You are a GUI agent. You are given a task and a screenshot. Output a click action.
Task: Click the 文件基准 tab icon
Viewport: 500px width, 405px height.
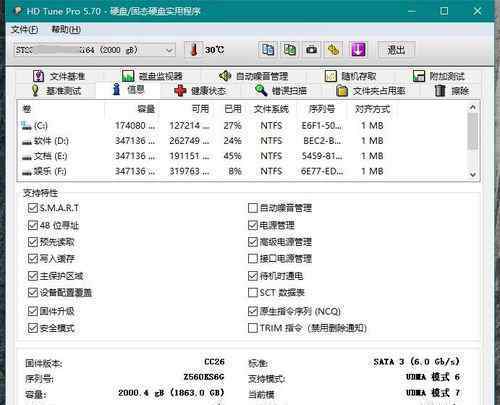point(38,76)
